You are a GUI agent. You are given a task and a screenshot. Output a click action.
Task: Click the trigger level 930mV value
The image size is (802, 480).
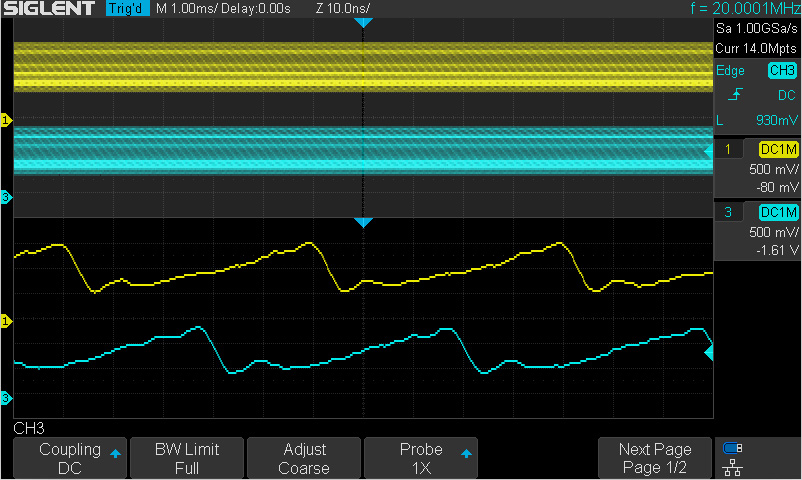point(775,119)
